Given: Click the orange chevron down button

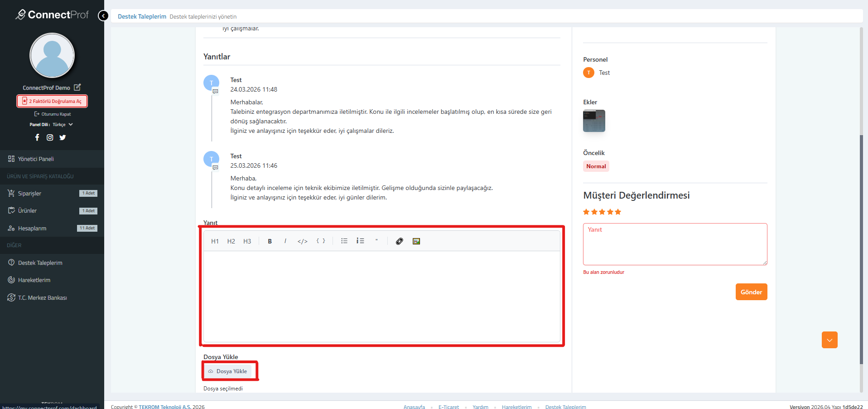Looking at the screenshot, I should [x=829, y=340].
